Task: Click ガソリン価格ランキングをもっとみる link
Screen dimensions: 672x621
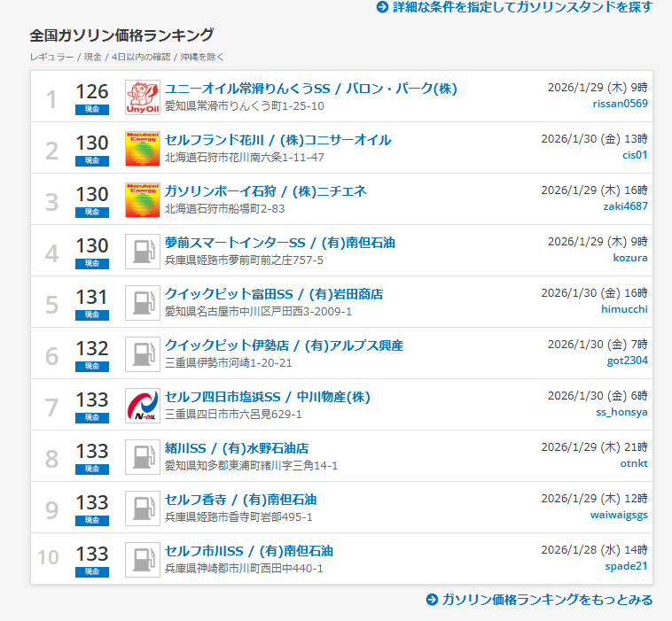Action: click(547, 600)
